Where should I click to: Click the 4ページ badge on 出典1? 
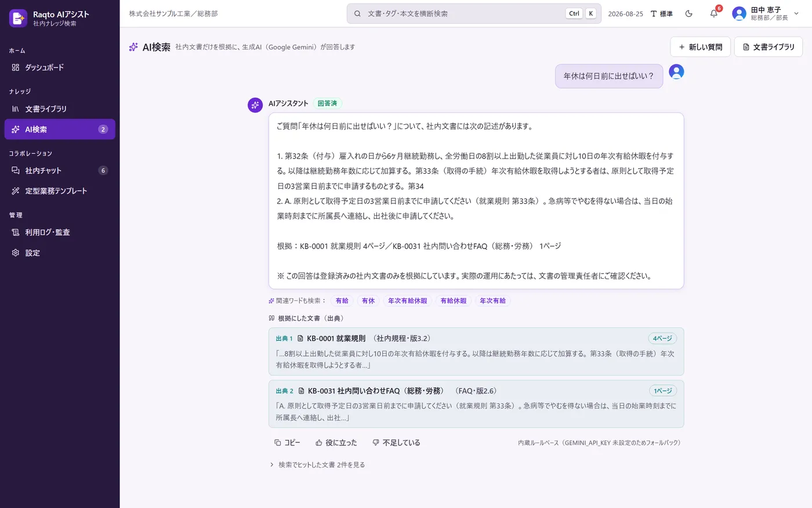point(662,338)
